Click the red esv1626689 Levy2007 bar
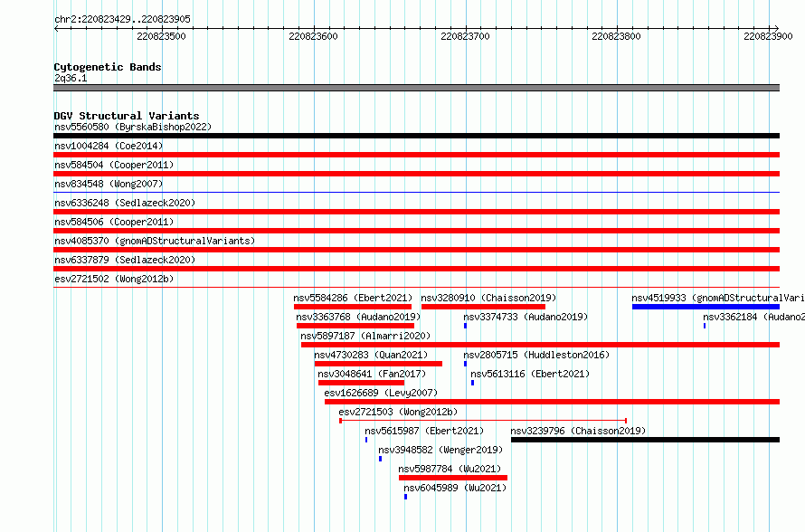This screenshot has height=532, width=805. (553, 402)
